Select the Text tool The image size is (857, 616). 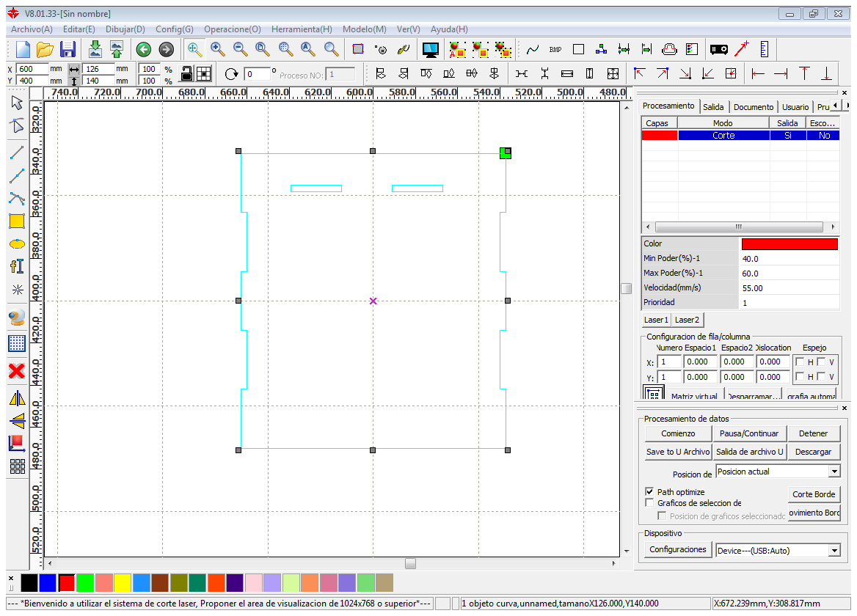tap(17, 266)
